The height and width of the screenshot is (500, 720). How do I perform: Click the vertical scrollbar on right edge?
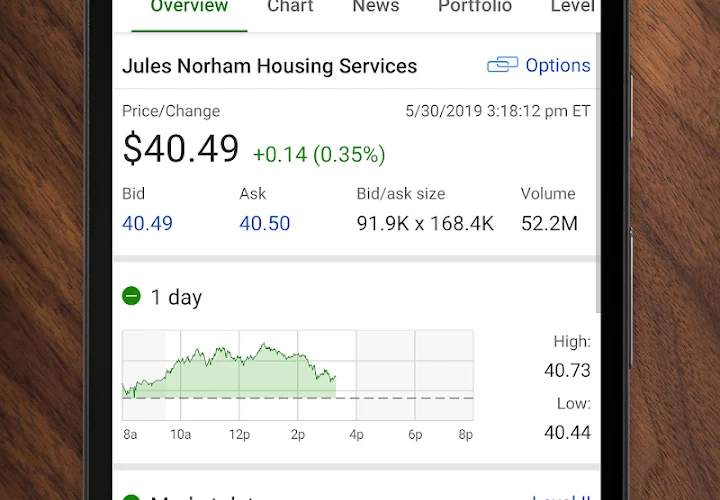click(x=598, y=172)
